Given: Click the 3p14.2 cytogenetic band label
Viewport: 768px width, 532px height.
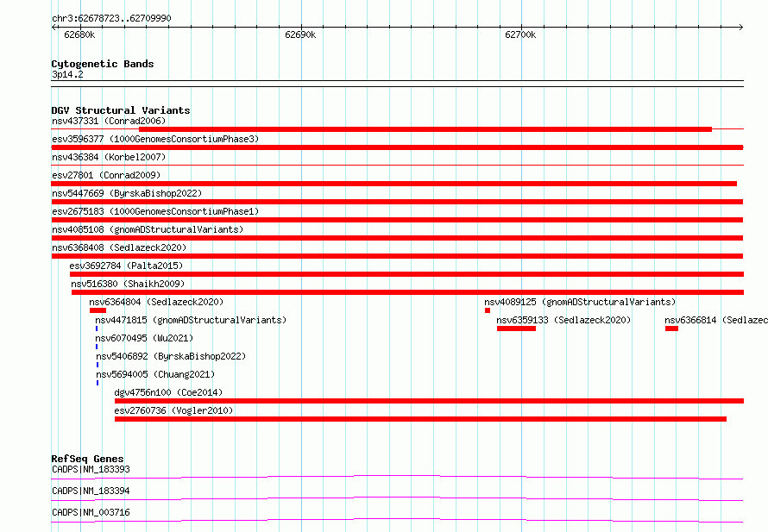Looking at the screenshot, I should pos(67,74).
